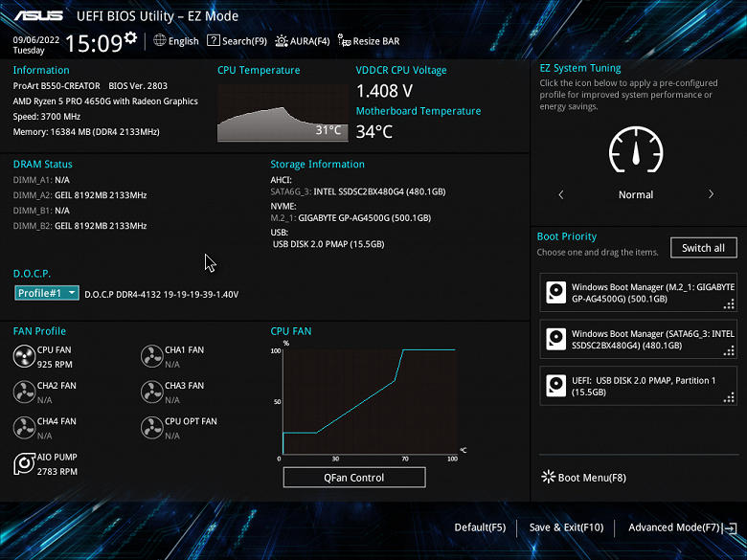Viewport: 747px width, 560px height.
Task: Click the CHA2 FAN icon
Action: tap(24, 392)
